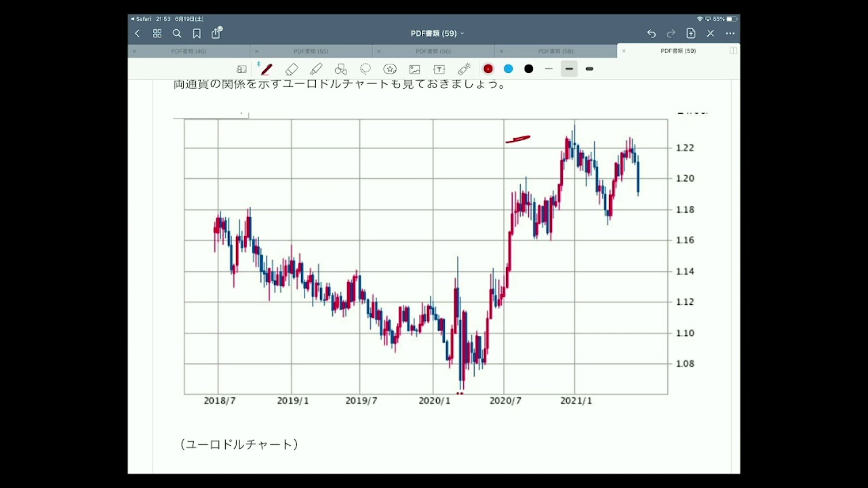Viewport: 868px width, 488px height.
Task: Select the Lasso selection tool
Action: (x=366, y=69)
